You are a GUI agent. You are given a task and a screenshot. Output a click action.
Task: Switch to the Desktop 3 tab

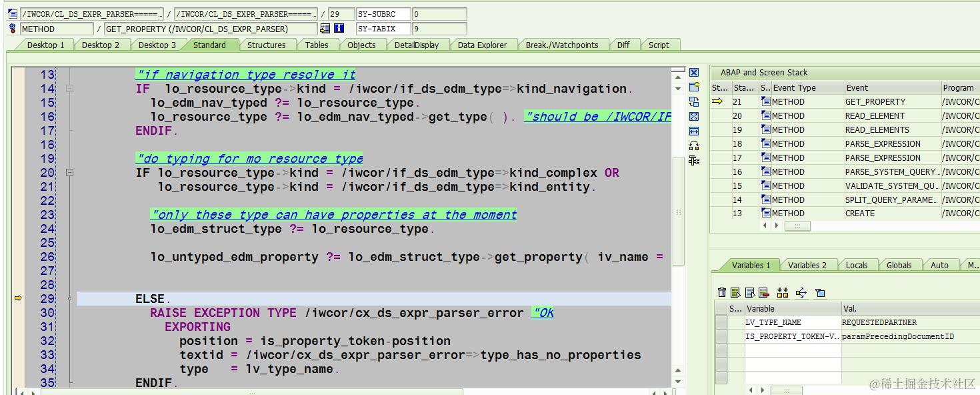(x=157, y=45)
